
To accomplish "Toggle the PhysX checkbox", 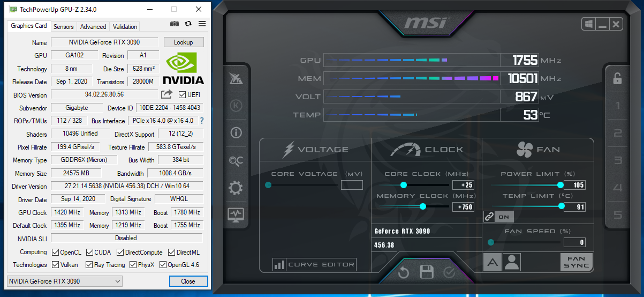I will [x=132, y=265].
